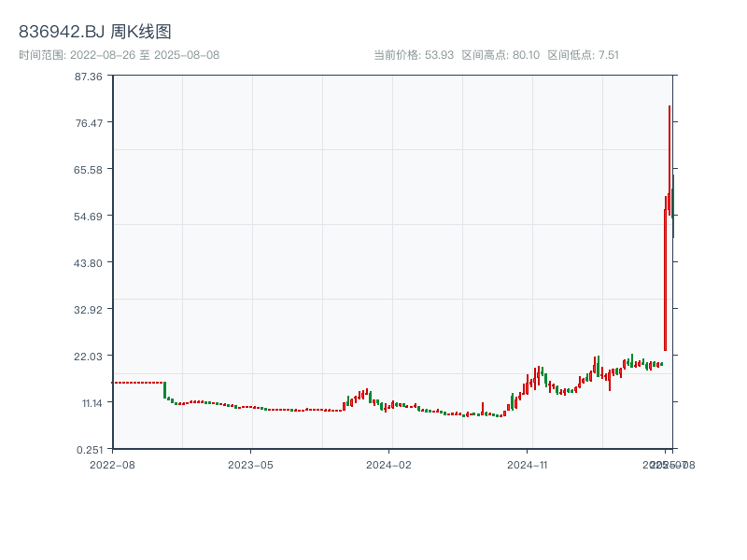Click y-axis label 87.36

pos(88,77)
